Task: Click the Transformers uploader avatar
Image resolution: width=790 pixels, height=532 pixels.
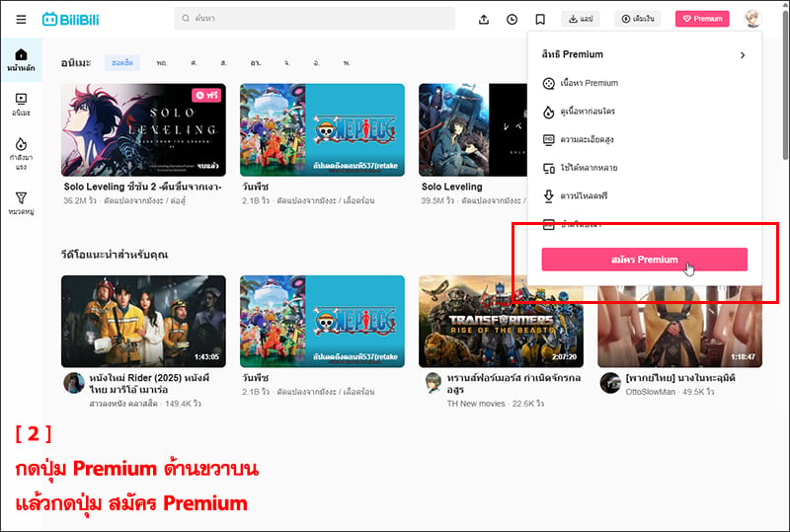Action: [433, 383]
